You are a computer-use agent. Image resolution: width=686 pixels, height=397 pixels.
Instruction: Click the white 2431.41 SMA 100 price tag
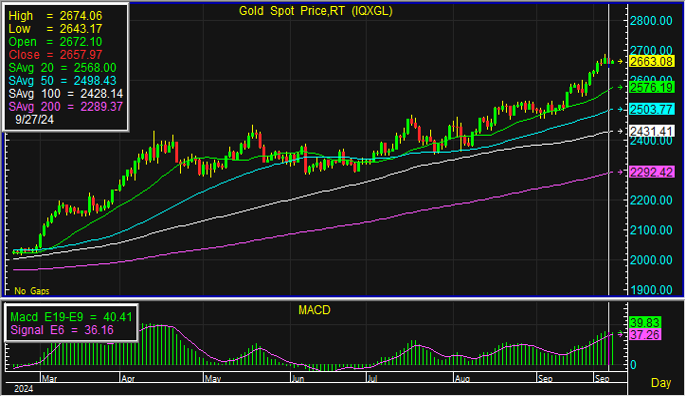651,131
